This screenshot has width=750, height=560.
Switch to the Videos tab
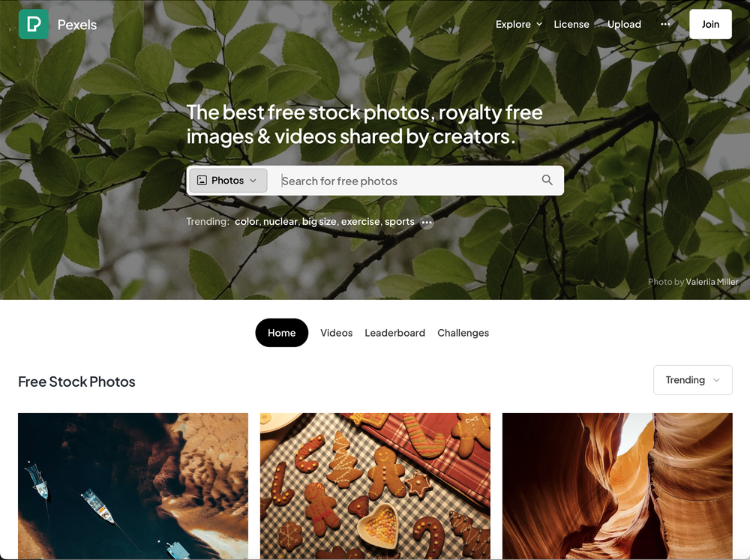coord(336,332)
